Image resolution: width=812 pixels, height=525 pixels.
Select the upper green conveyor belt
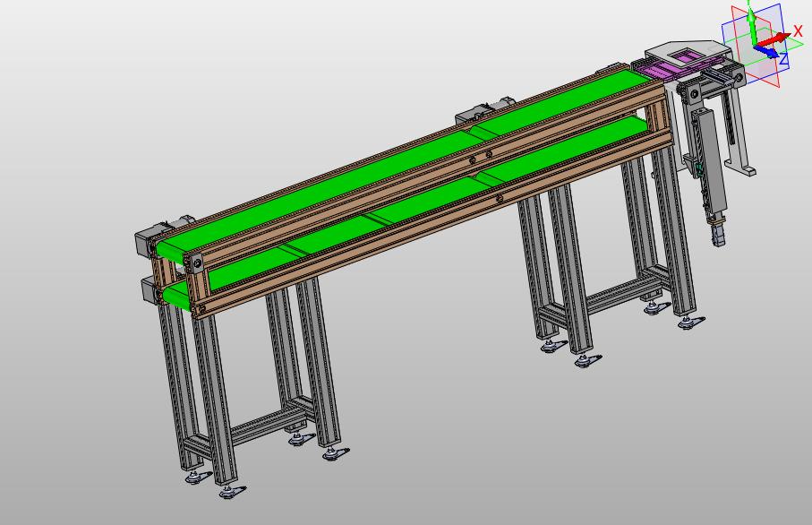point(404,163)
